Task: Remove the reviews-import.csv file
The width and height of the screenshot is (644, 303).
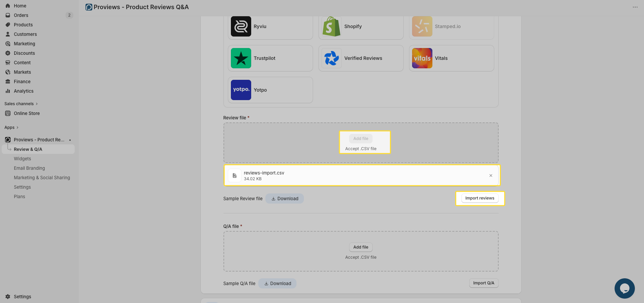Action: 491,176
